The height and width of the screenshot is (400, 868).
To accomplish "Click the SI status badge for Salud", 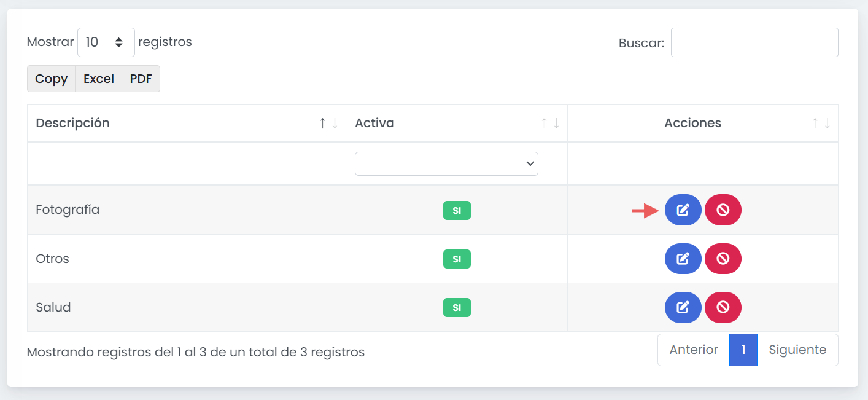I will pyautogui.click(x=457, y=307).
